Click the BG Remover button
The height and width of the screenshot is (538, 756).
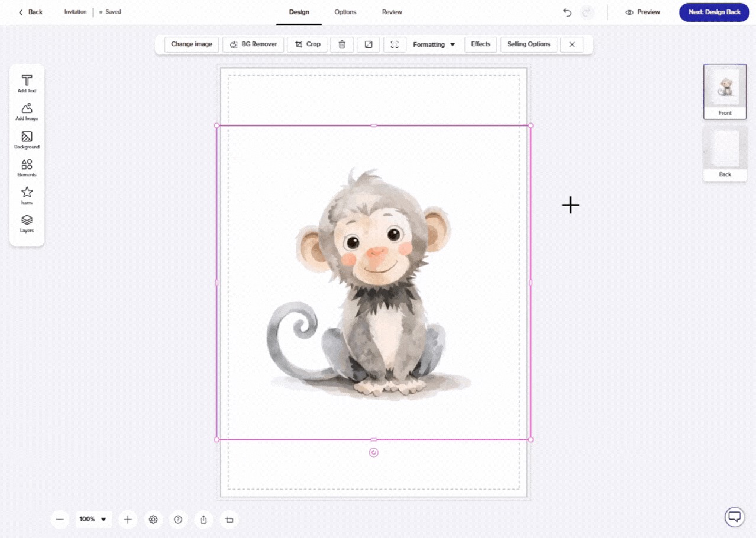pyautogui.click(x=253, y=44)
